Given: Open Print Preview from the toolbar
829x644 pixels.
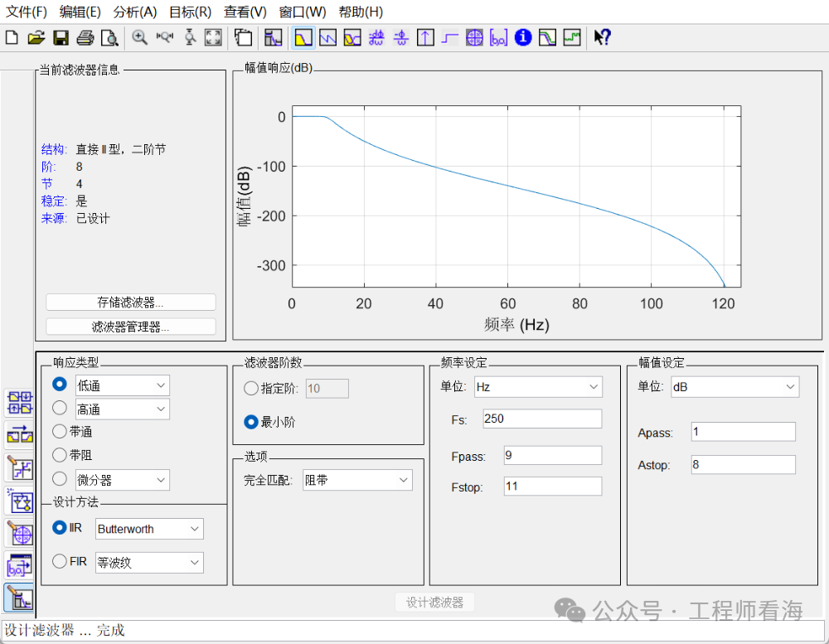Looking at the screenshot, I should (x=109, y=37).
